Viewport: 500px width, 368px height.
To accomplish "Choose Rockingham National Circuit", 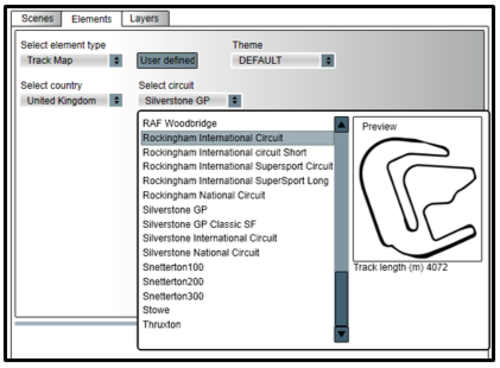I will 237,195.
